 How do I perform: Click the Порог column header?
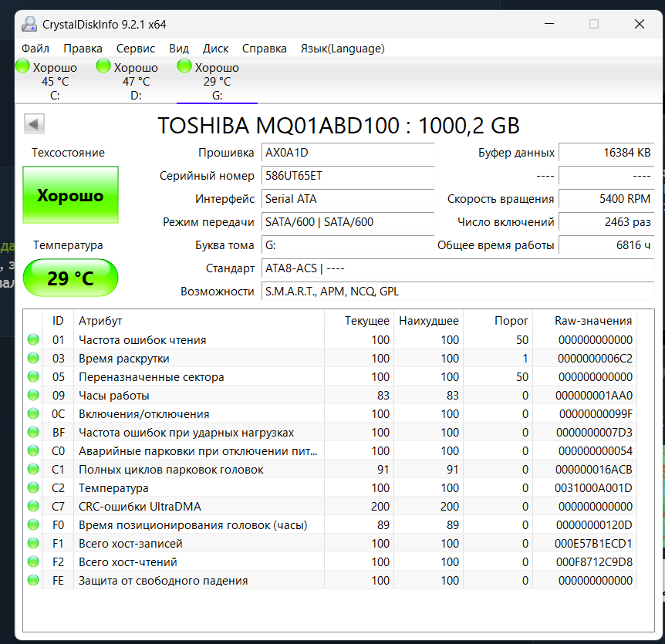coord(498,321)
